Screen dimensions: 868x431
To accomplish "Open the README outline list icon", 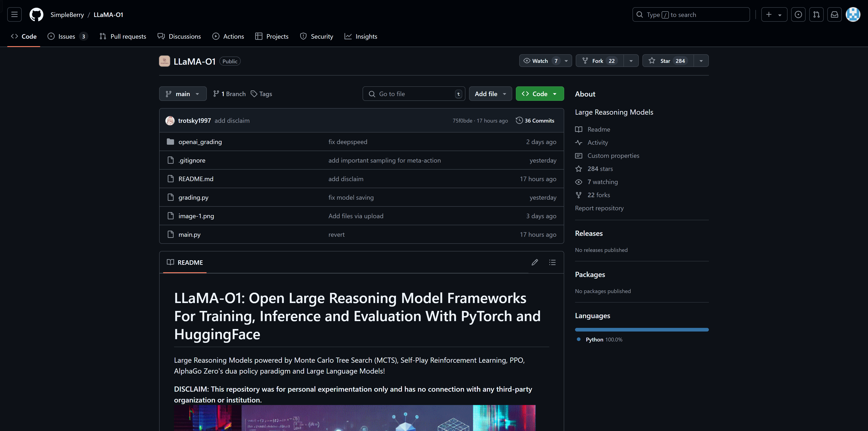I will 552,262.
